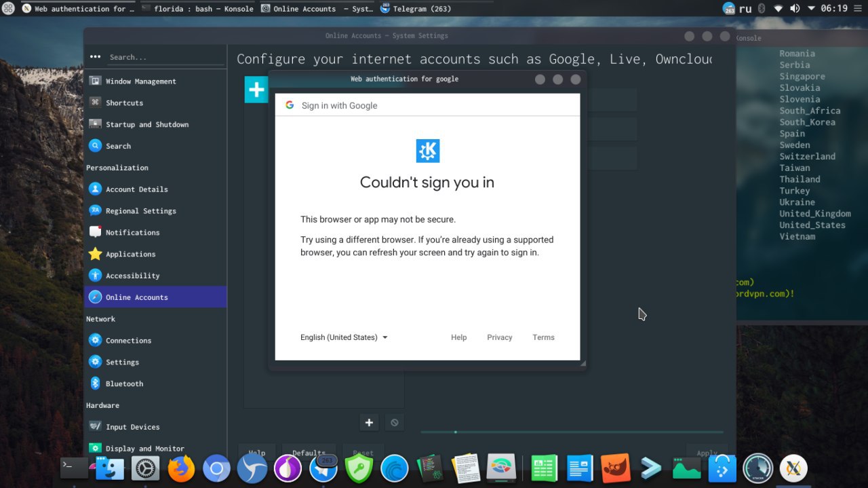
Task: Click the disabled remove account button
Action: 394,422
